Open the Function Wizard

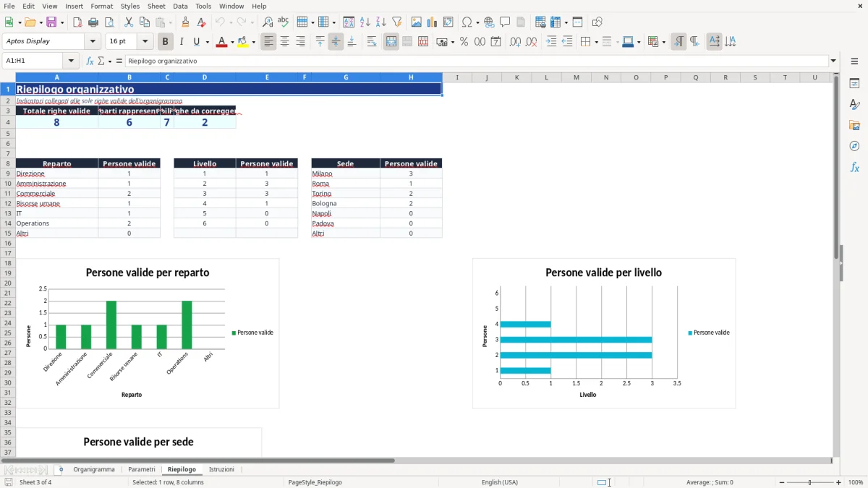90,61
